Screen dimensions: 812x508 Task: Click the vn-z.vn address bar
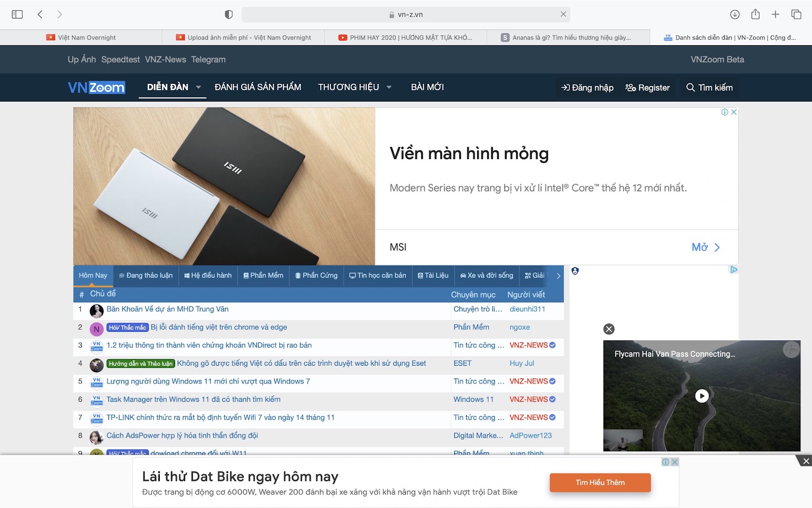pos(406,15)
